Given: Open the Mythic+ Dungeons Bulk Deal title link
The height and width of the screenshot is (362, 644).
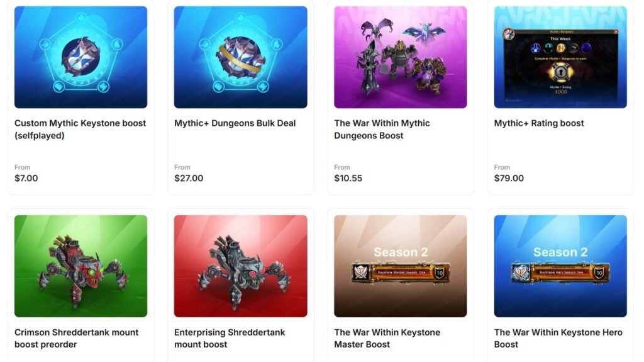Looking at the screenshot, I should coord(235,123).
